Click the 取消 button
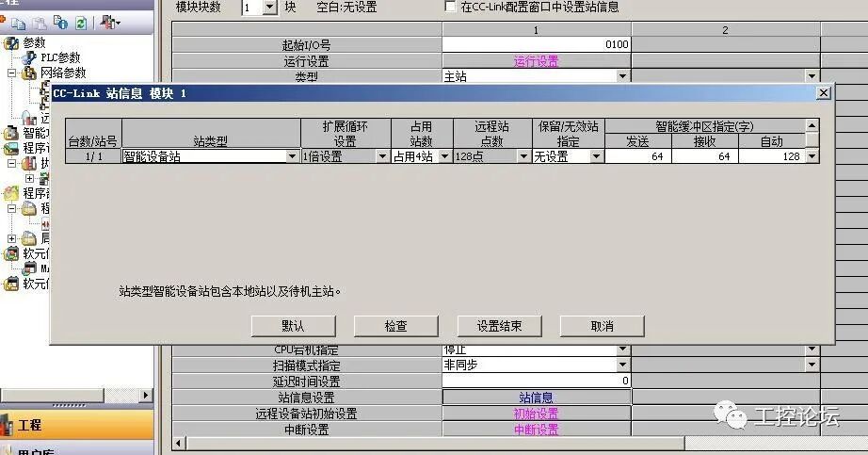This screenshot has height=455, width=868. pos(602,326)
